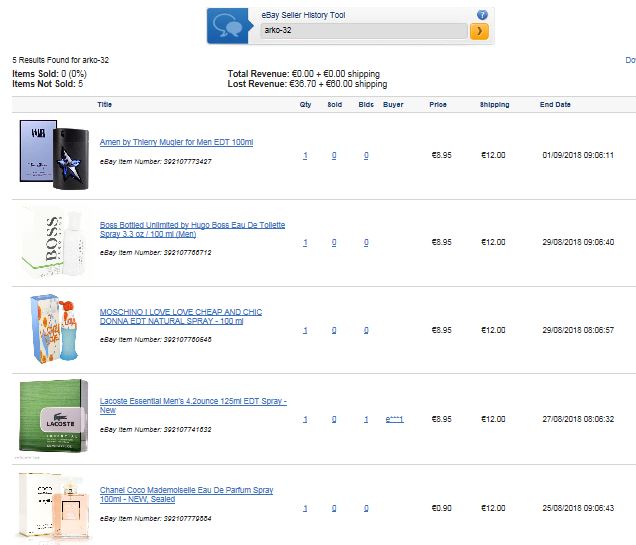Click the Items Not Sold: 5 text
This screenshot has width=636, height=545.
[x=47, y=84]
